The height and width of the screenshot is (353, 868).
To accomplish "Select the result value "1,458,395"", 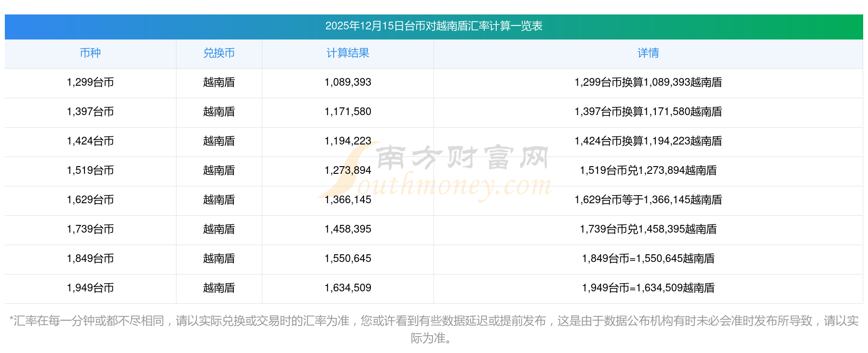I will point(348,229).
